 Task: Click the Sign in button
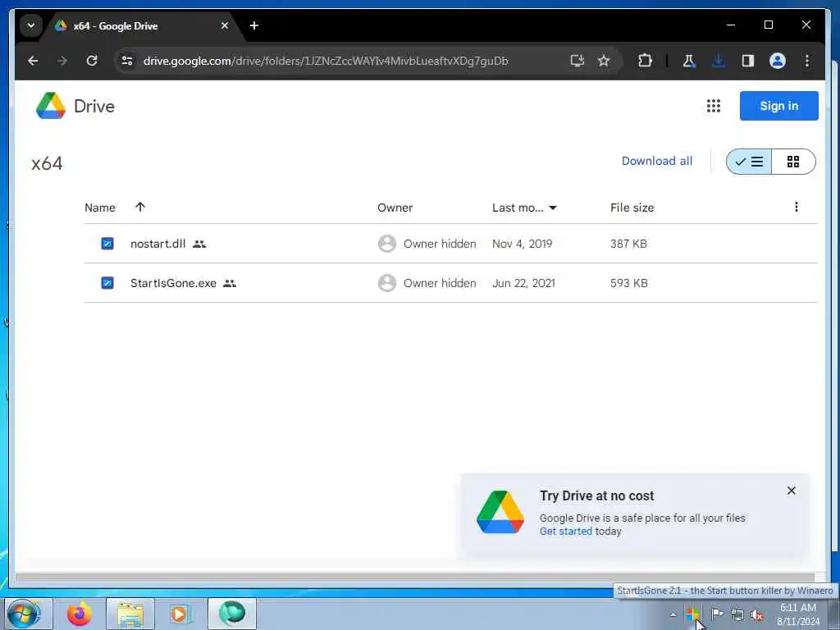coord(778,106)
